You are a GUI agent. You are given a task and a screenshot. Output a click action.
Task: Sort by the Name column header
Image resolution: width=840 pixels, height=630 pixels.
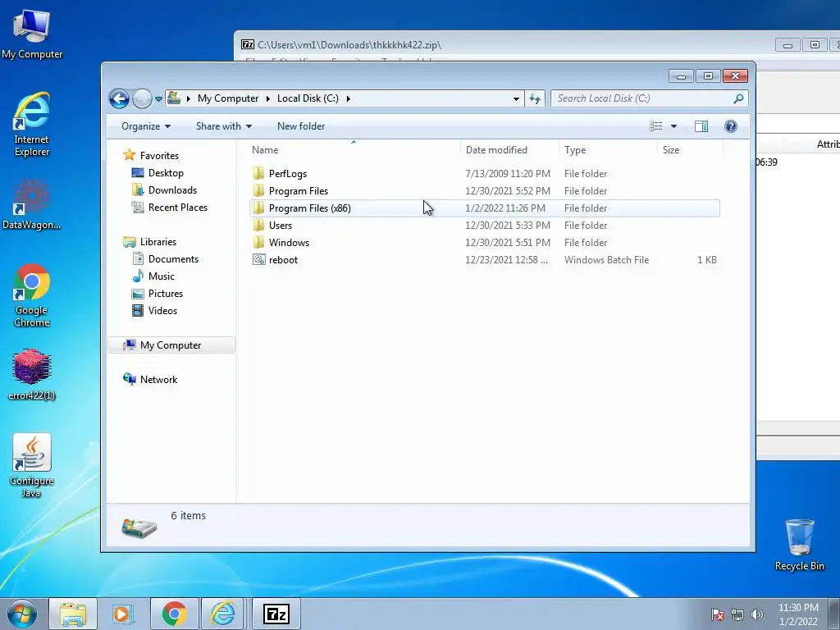tap(354, 150)
